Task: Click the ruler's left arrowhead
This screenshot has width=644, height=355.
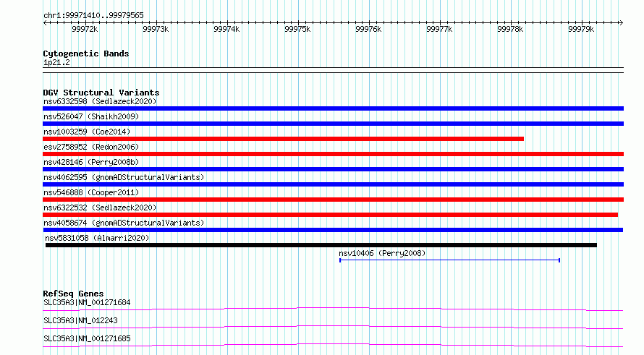Action: (45, 23)
